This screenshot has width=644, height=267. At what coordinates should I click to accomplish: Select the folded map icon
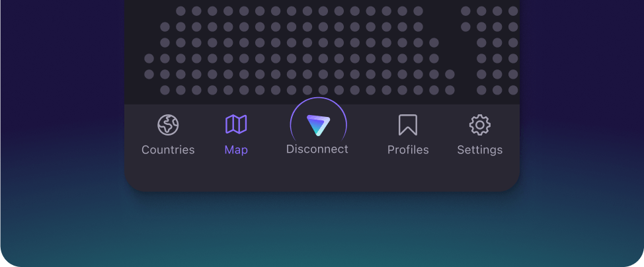tap(236, 124)
